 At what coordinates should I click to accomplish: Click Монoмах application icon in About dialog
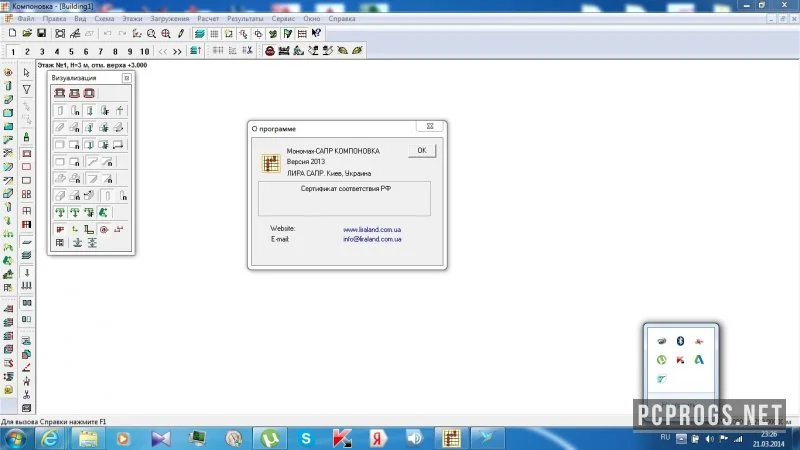coord(271,163)
